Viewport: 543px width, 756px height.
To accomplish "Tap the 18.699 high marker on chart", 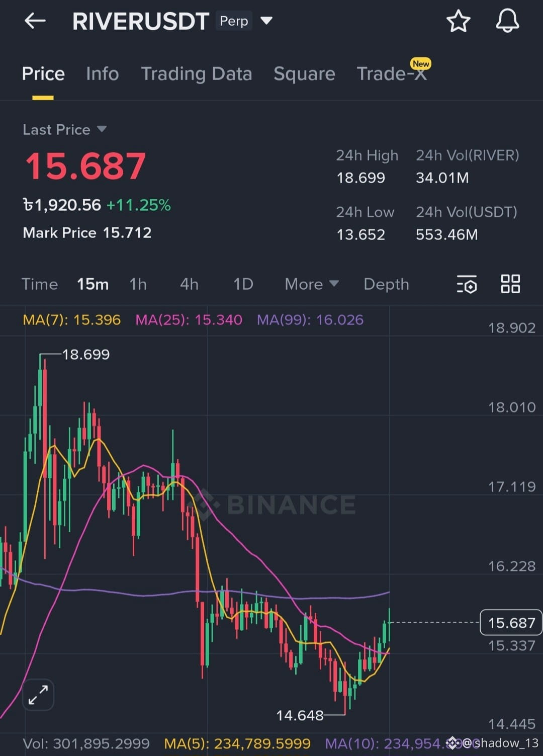I will 85,355.
